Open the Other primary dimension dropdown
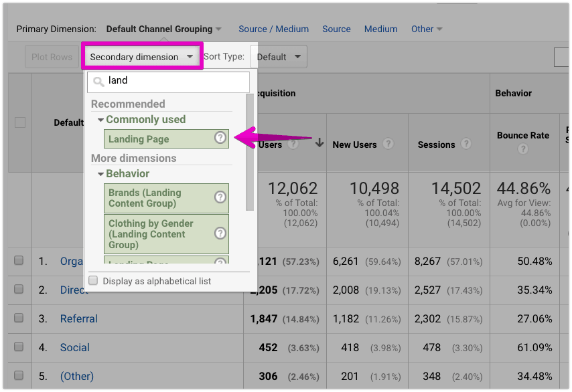 pos(427,29)
